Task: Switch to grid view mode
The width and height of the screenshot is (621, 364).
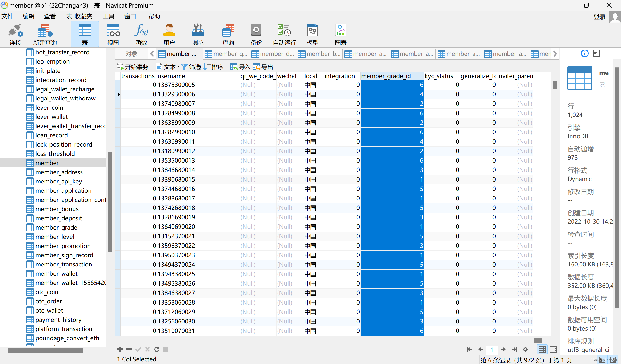Action: [542, 349]
